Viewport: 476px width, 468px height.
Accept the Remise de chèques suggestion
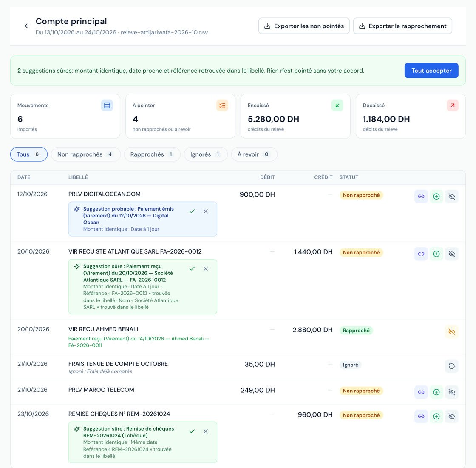point(192,431)
